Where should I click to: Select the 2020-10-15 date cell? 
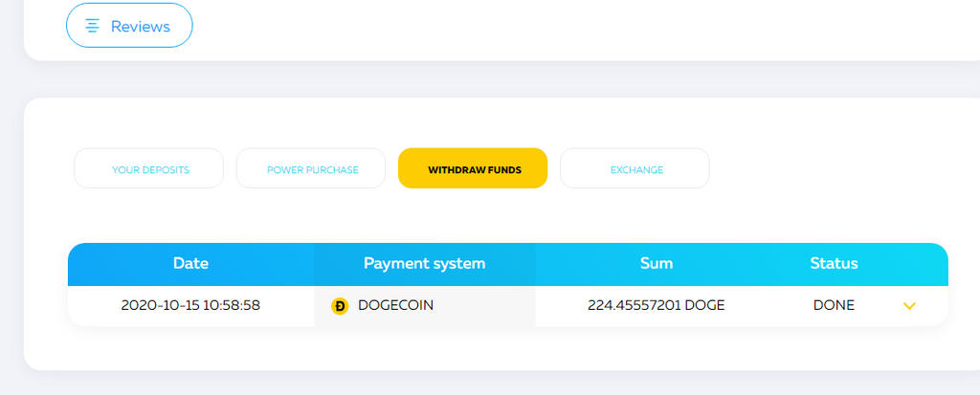(x=160, y=306)
